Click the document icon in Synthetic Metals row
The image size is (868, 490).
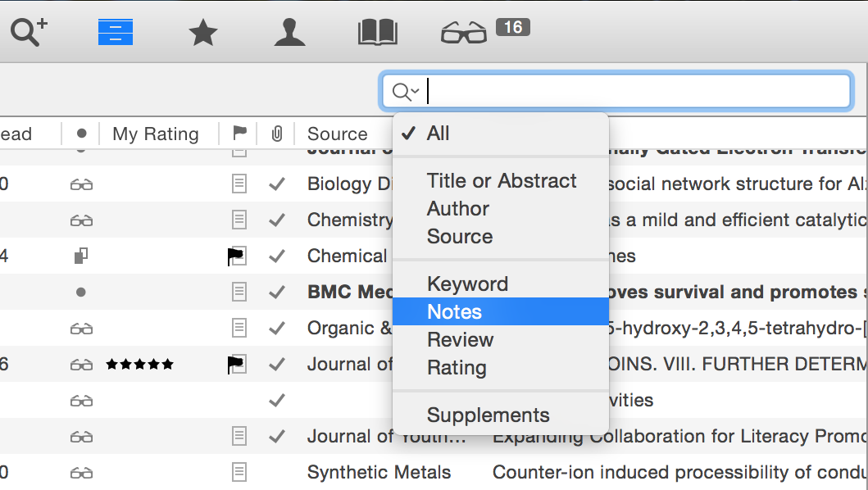pos(239,472)
